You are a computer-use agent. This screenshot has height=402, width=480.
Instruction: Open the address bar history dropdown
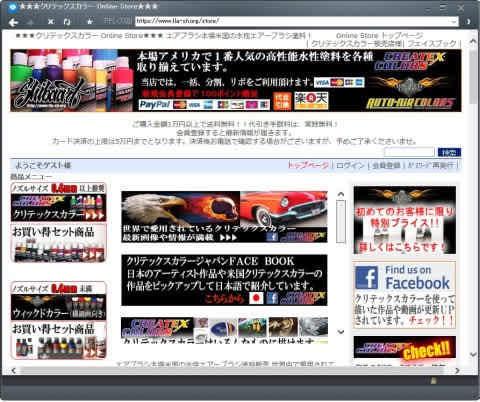[x=454, y=21]
